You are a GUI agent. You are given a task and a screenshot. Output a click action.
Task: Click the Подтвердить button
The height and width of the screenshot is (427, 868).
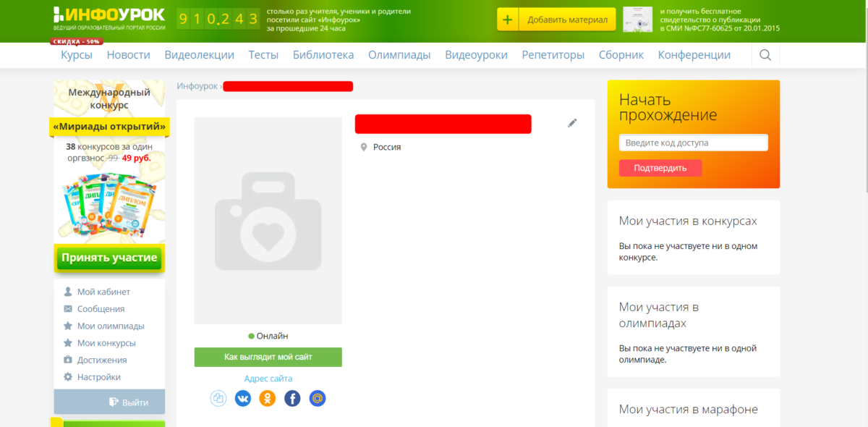click(660, 168)
